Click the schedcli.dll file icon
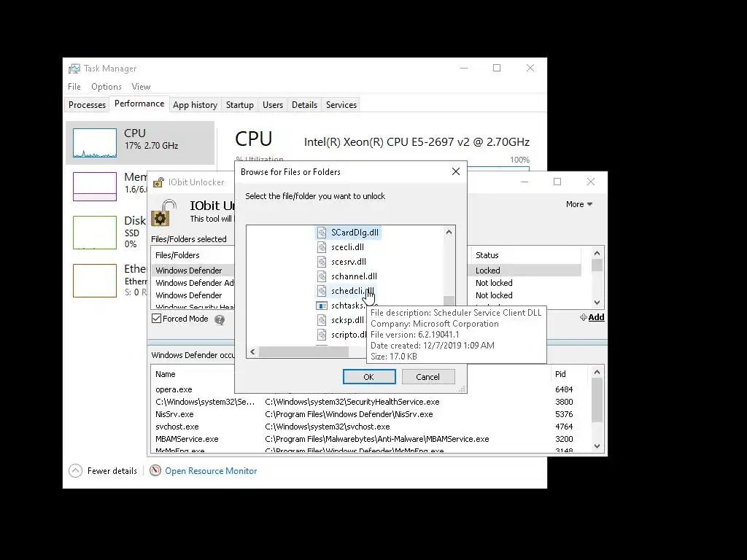Screen dimensions: 747x560 pos(322,291)
